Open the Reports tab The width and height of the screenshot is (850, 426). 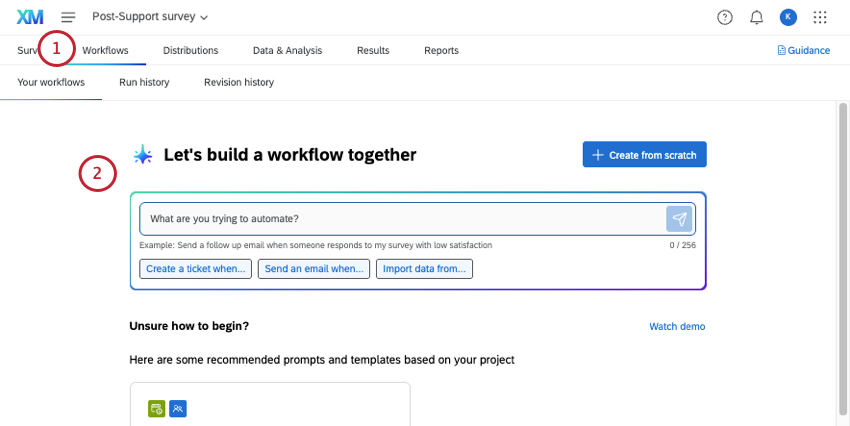click(x=441, y=50)
